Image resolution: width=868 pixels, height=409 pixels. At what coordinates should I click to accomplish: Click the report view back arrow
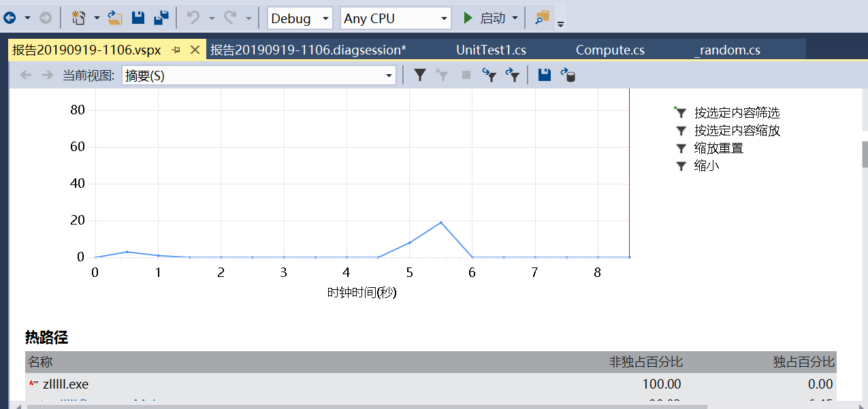click(26, 76)
